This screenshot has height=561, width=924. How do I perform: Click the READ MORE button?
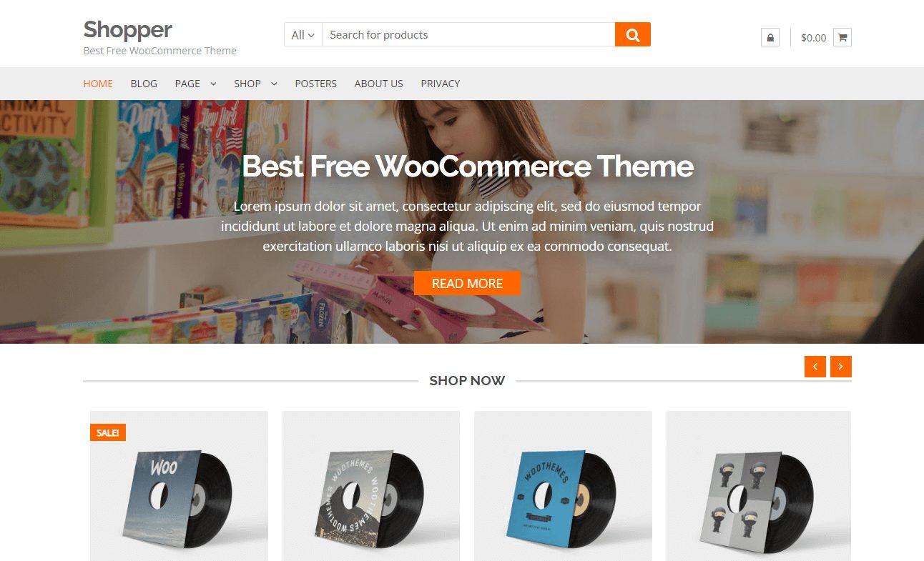[467, 283]
